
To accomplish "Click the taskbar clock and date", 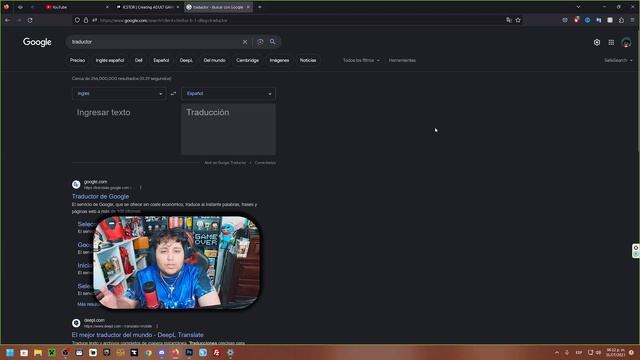I will coord(616,353).
